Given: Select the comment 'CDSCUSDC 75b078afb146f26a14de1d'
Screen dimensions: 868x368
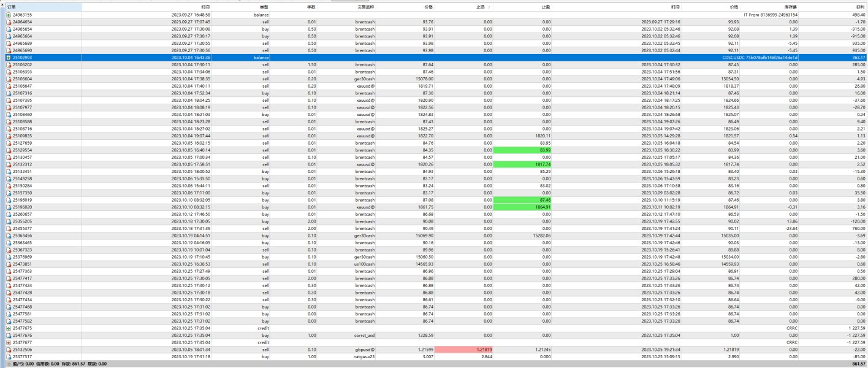Looking at the screenshot, I should click(x=760, y=57).
